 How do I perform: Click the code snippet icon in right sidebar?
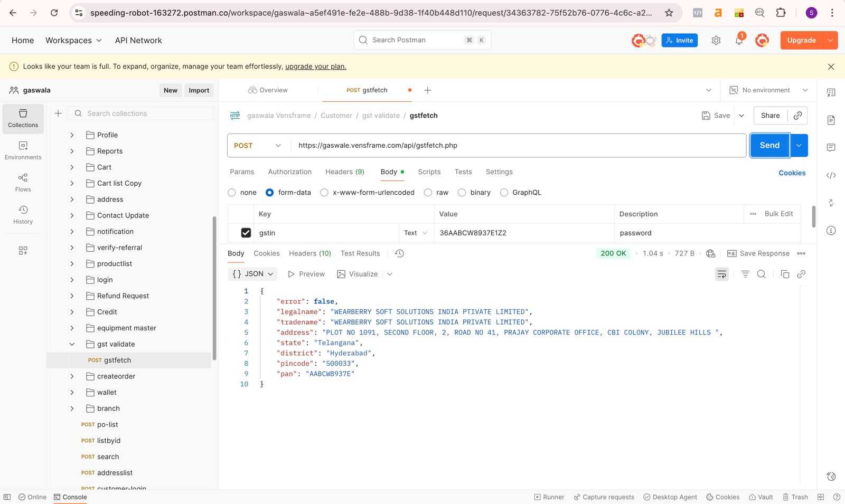[831, 175]
